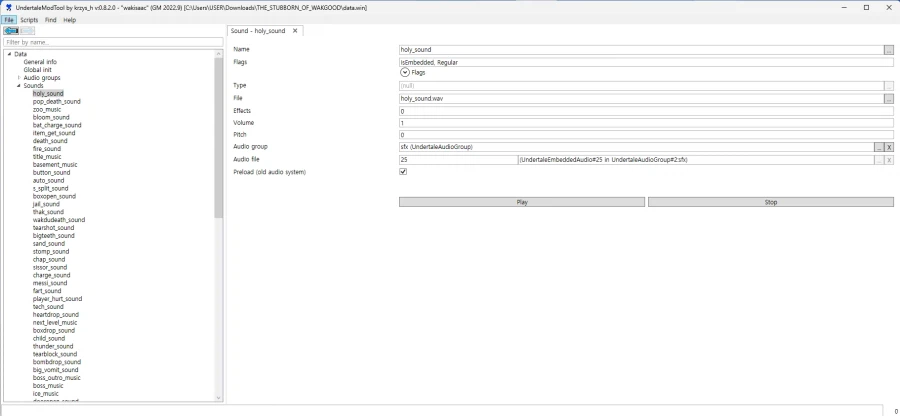This screenshot has width=900, height=416.
Task: Open the File menu
Action: click(x=9, y=20)
